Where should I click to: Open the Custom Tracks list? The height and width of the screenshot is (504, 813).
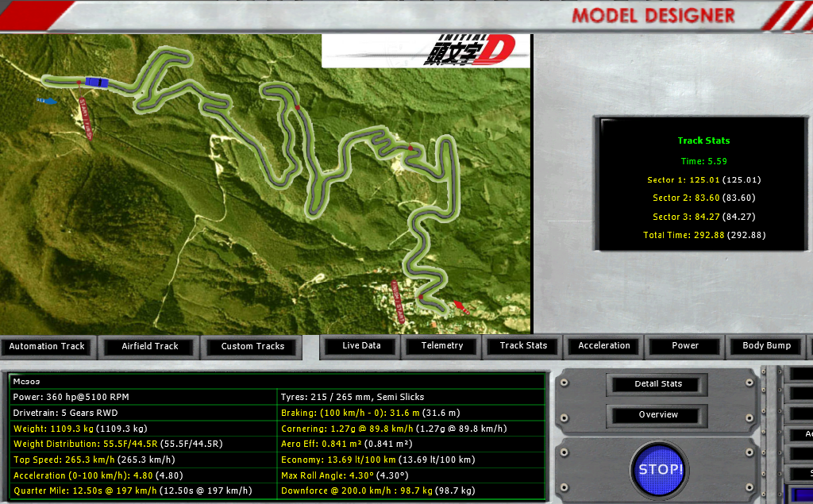click(252, 346)
